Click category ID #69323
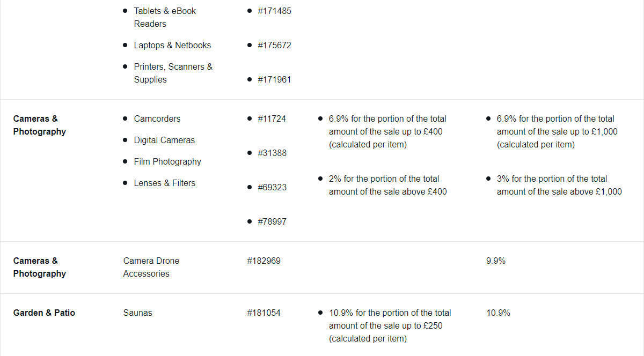 [x=272, y=187]
